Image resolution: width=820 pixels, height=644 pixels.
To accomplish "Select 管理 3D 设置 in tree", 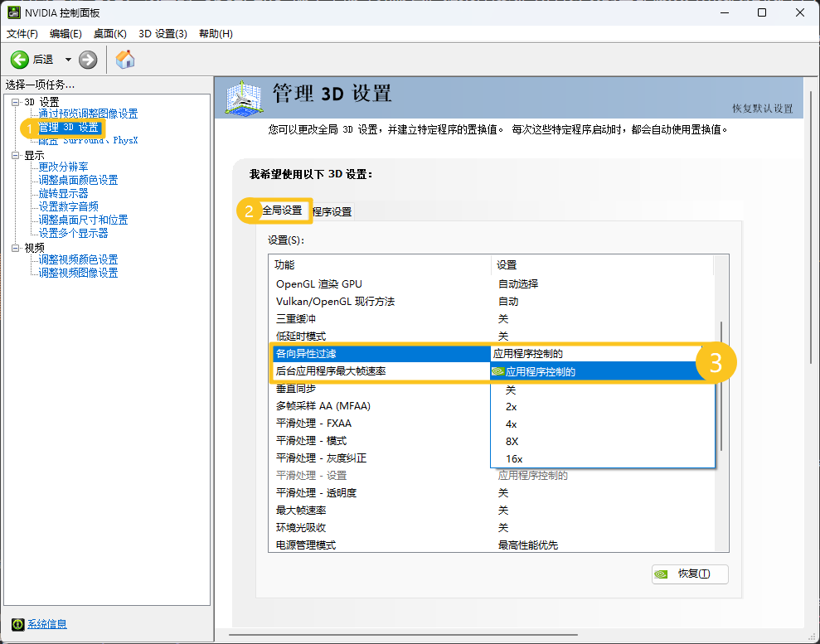I will (69, 128).
